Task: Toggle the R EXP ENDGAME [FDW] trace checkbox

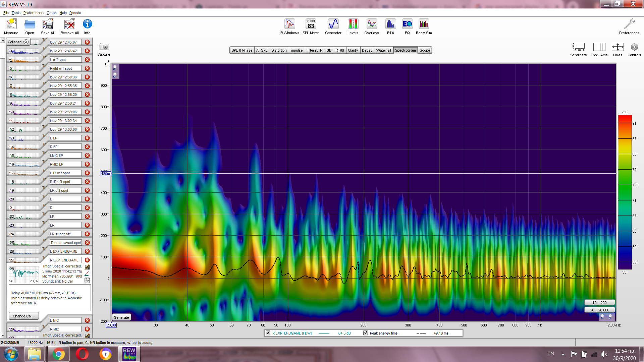Action: 268,333
